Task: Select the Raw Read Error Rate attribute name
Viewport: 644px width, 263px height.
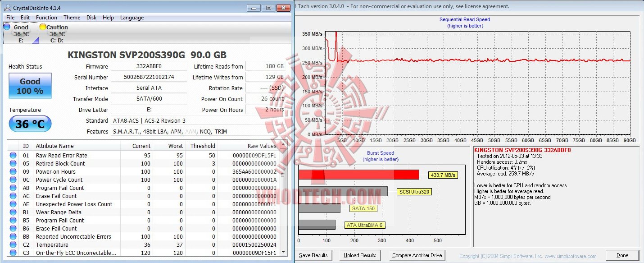Action: pyautogui.click(x=61, y=156)
